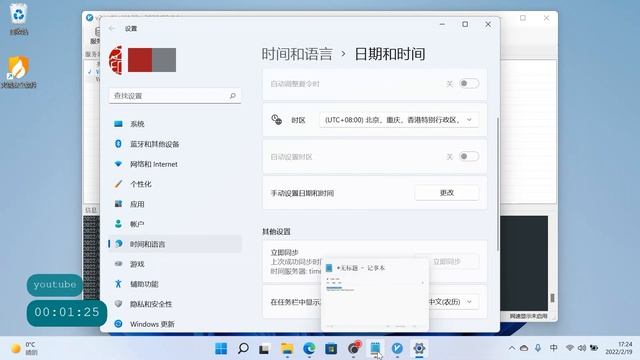Click the 更改 button for manual date
Viewport: 640px width, 360px height.
pos(447,193)
